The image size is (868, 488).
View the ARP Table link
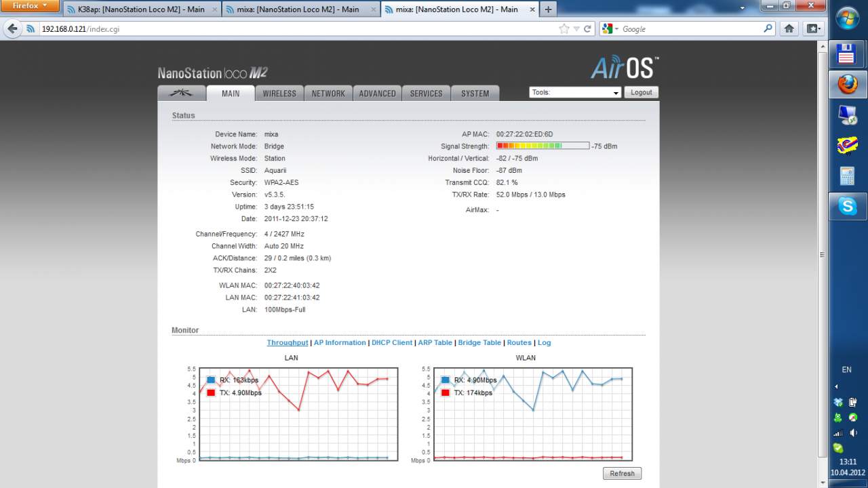(x=435, y=343)
